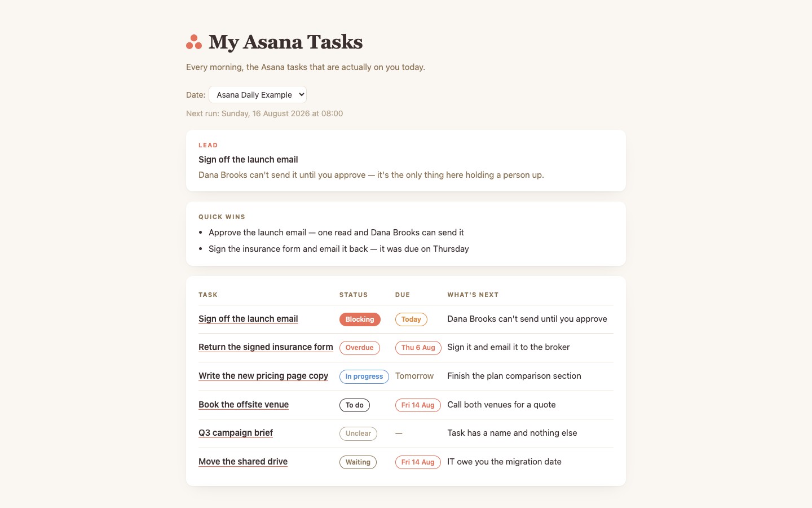Click the Overdue status badge
Screen dimensions: 812x508
click(x=360, y=348)
